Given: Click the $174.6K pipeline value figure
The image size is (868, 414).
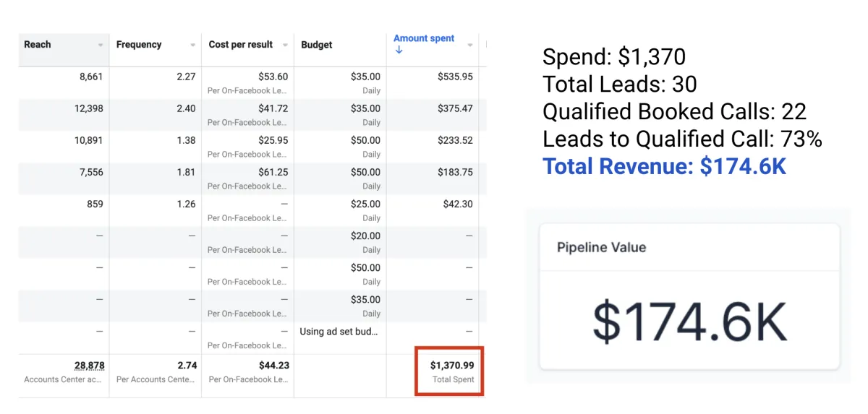Looking at the screenshot, I should [x=689, y=322].
